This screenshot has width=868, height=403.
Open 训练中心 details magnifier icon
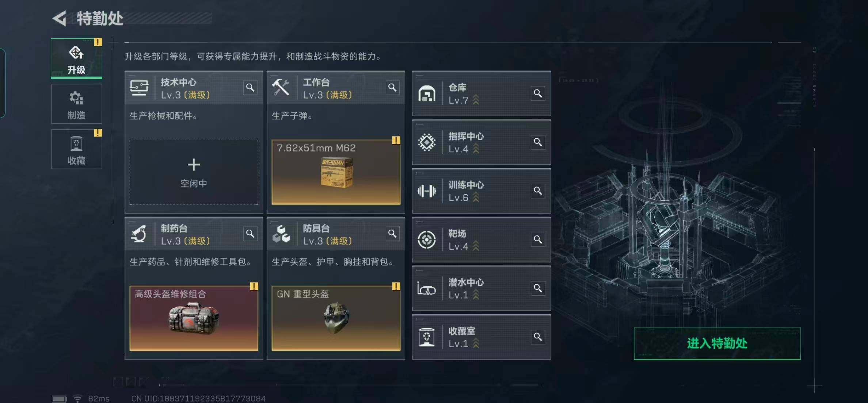pyautogui.click(x=538, y=191)
